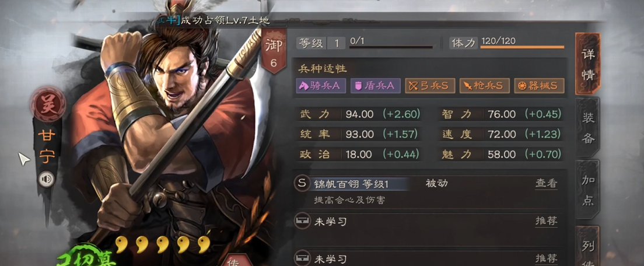Click the S grade skill icon
The image size is (644, 266).
[302, 184]
